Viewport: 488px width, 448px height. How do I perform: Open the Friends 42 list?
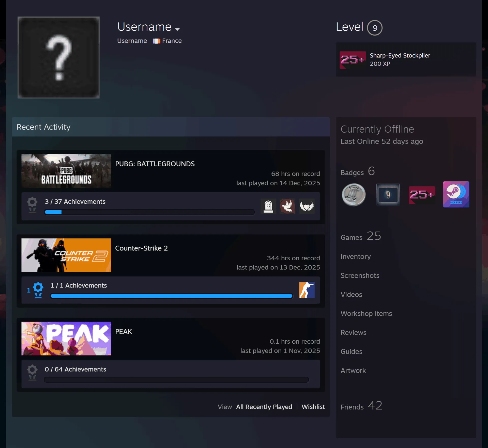(x=361, y=406)
